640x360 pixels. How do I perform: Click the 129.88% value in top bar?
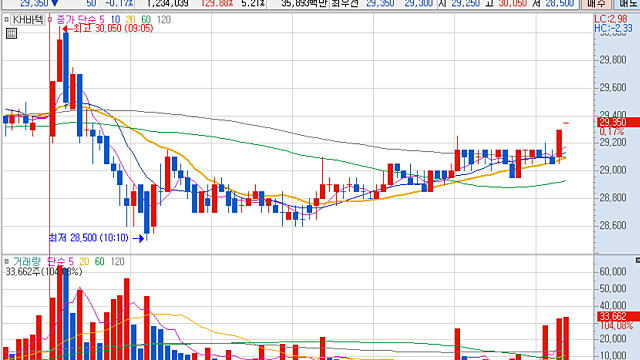tap(217, 4)
